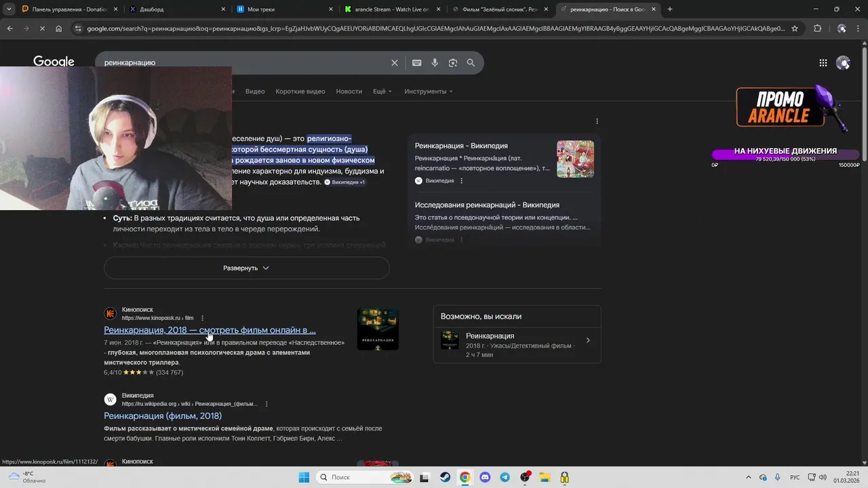Switch to Короткие видео tab

point(300,91)
